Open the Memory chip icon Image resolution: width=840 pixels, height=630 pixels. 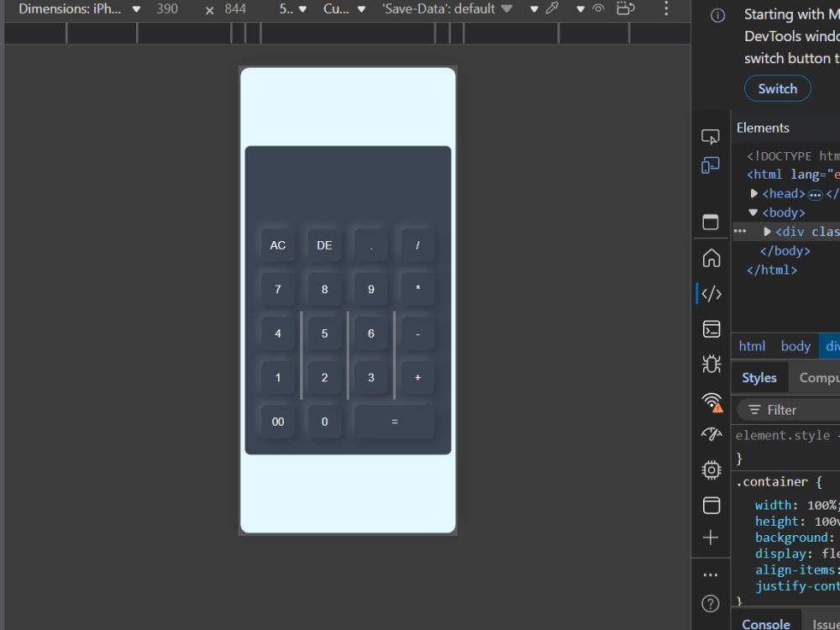pos(711,470)
